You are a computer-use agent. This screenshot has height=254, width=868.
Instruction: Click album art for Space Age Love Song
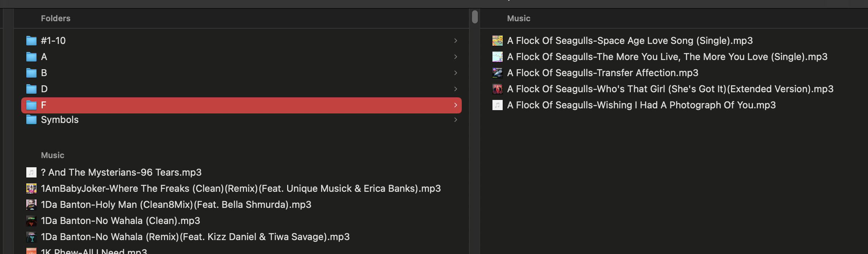[x=497, y=41]
